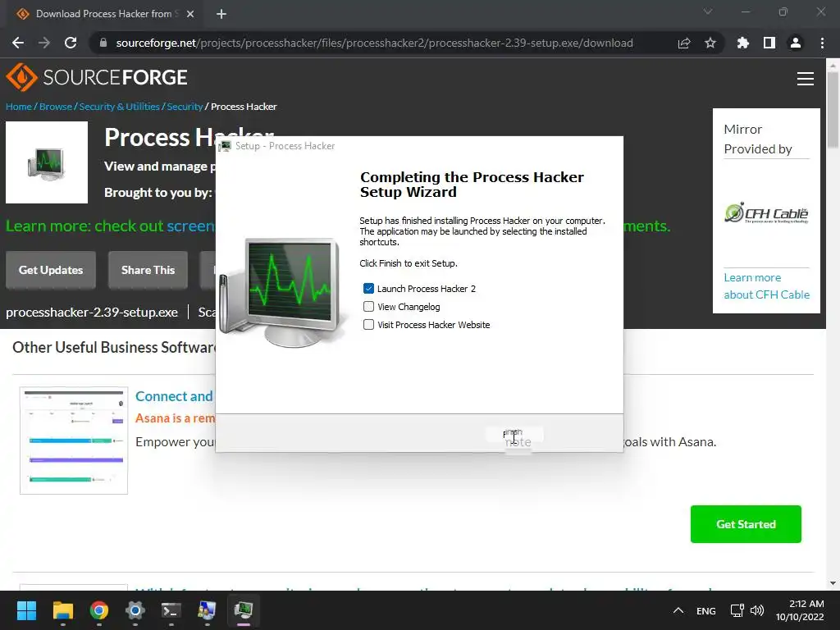Open tab search dropdown chevron
This screenshot has height=630, width=840.
(x=708, y=11)
